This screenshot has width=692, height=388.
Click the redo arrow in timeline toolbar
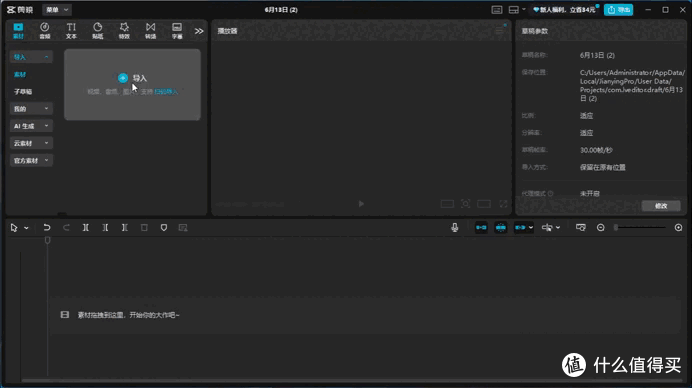66,227
